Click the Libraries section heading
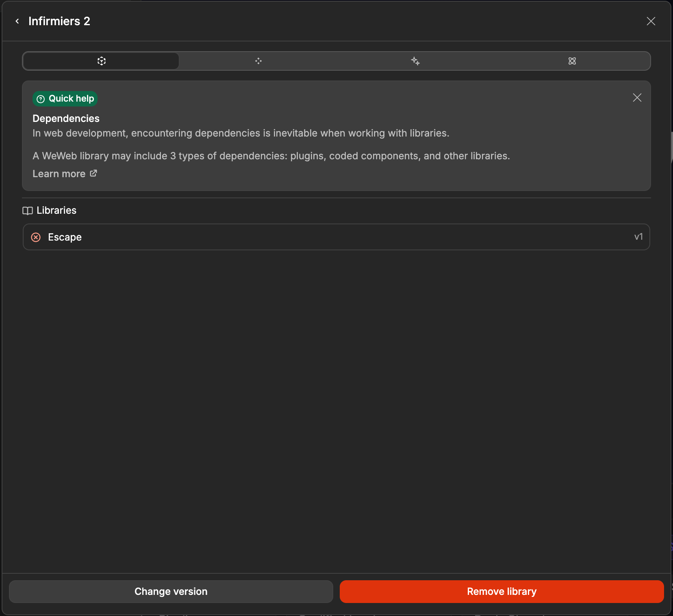The height and width of the screenshot is (616, 673). [56, 210]
